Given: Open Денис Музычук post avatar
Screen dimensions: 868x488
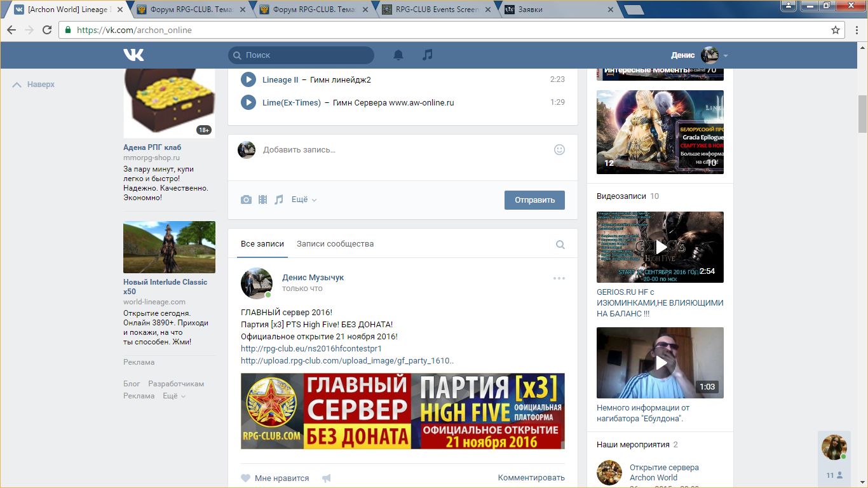Looking at the screenshot, I should tap(257, 283).
